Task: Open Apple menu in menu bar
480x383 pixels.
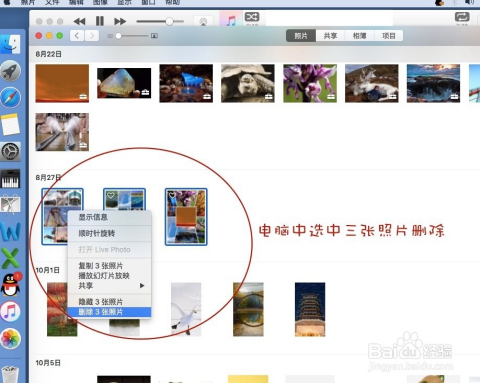Action: [7, 2]
